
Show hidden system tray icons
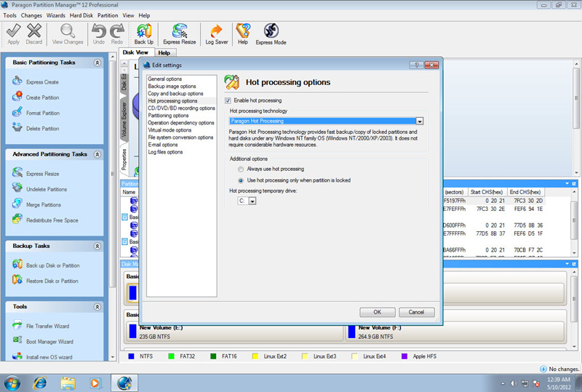(503, 384)
